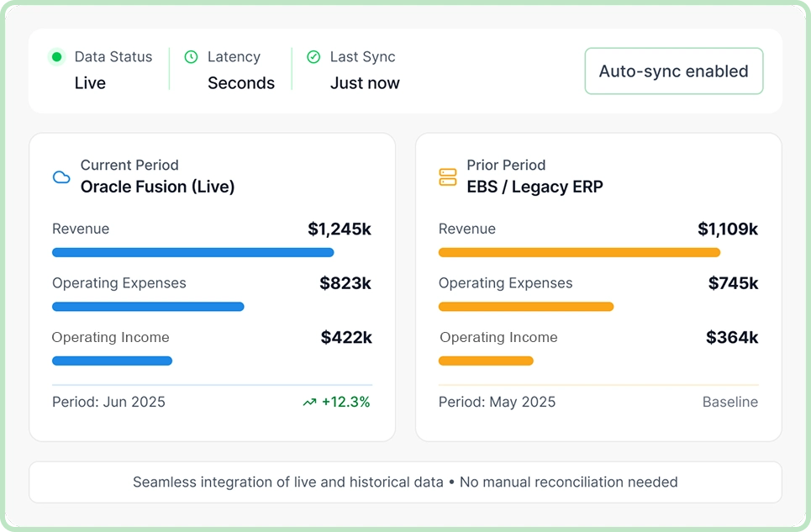Click the EBS Legacy ERP server icon
Viewport: 811px width, 532px height.
tap(448, 176)
